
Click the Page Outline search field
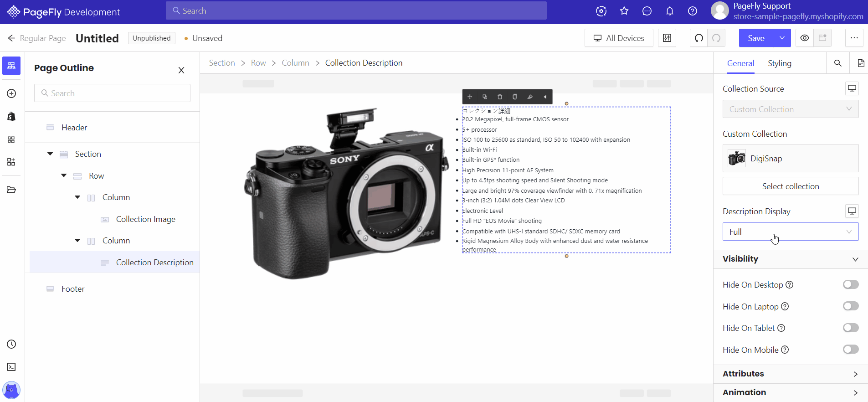tap(112, 93)
